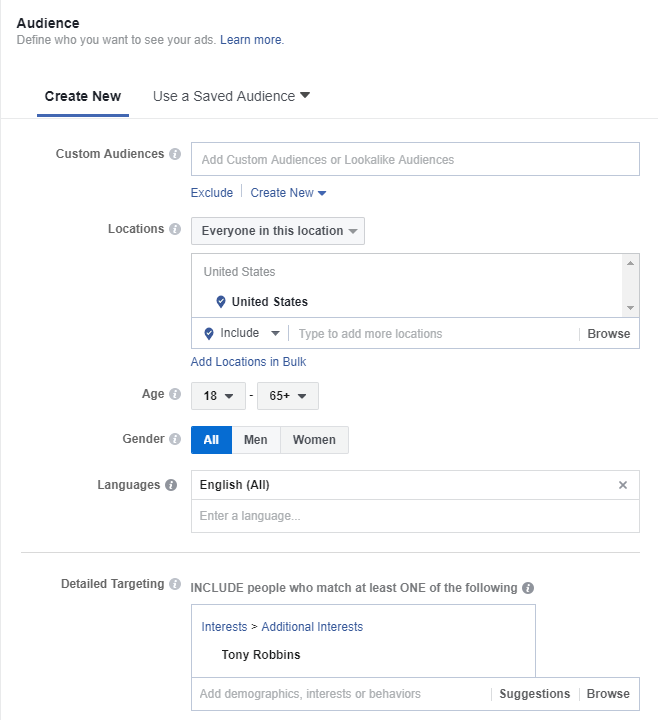The height and width of the screenshot is (720, 658).
Task: Click the Custom Audiences info icon
Action: pos(175,155)
